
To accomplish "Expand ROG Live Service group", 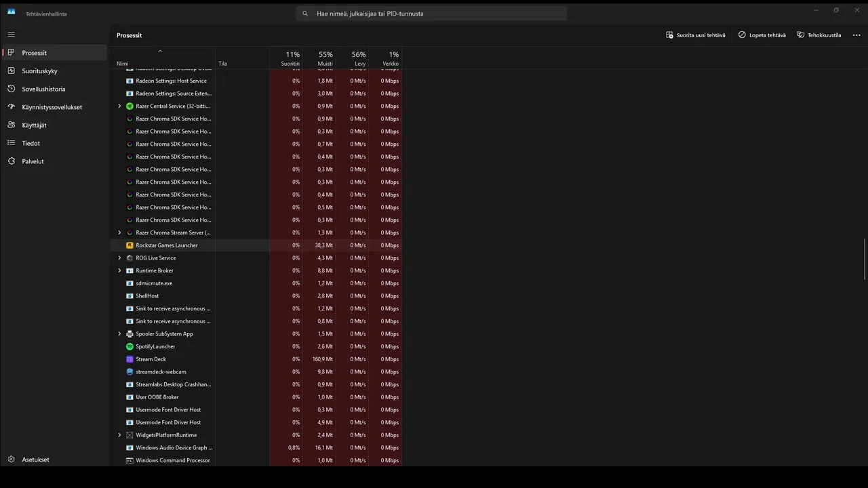I will 120,258.
